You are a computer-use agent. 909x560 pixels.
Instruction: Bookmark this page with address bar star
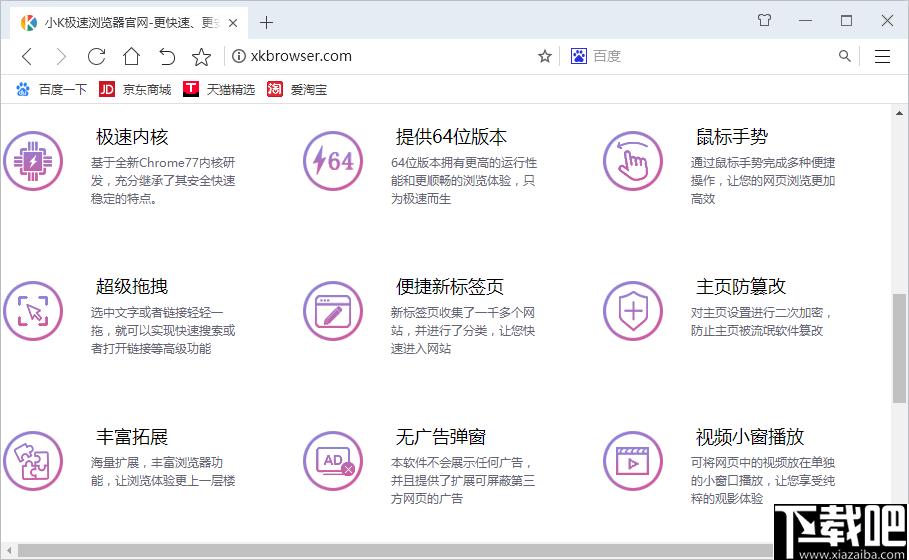544,56
